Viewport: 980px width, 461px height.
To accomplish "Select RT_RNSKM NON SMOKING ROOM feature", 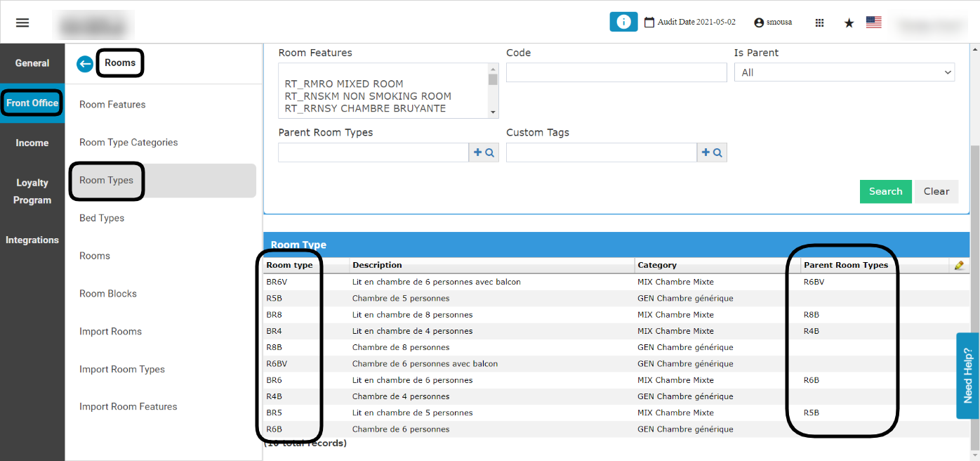I will tap(368, 96).
